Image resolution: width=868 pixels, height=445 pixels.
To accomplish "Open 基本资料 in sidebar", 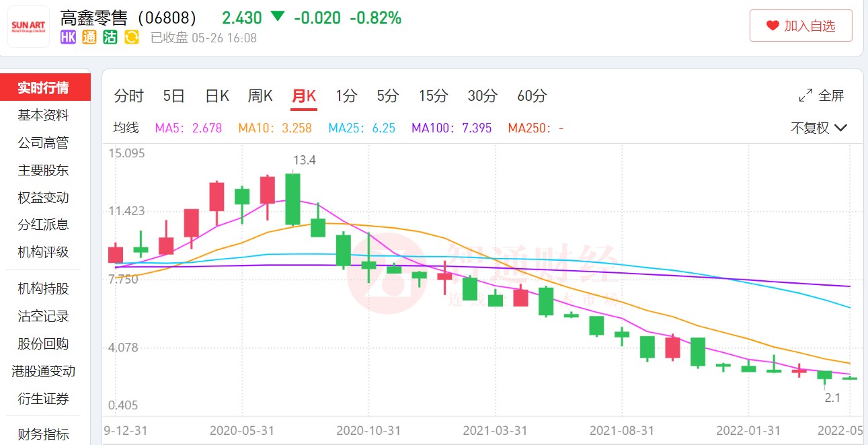I will [43, 115].
